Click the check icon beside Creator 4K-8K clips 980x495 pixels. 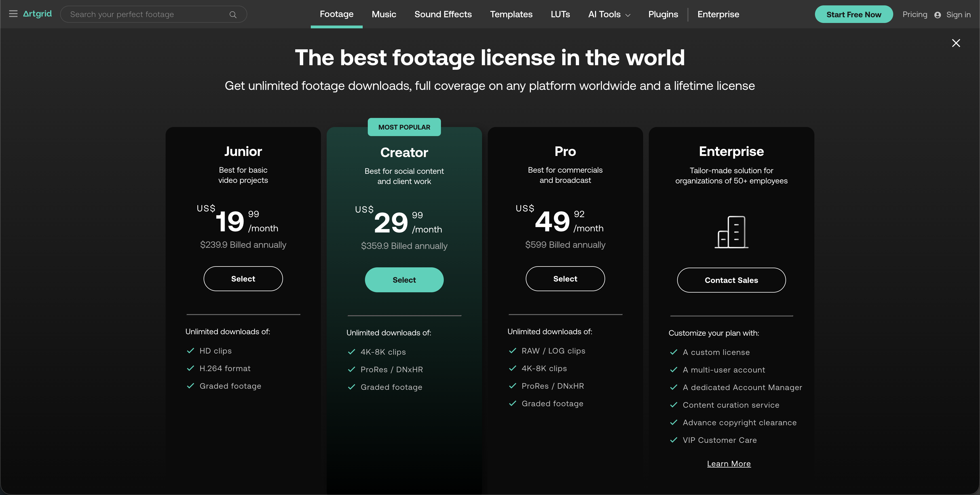point(352,352)
